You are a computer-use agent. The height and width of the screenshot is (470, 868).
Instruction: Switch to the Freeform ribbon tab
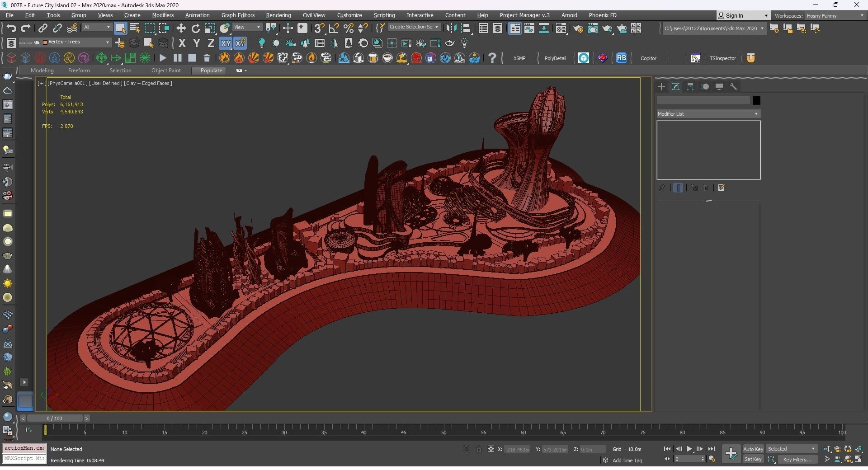click(x=79, y=70)
